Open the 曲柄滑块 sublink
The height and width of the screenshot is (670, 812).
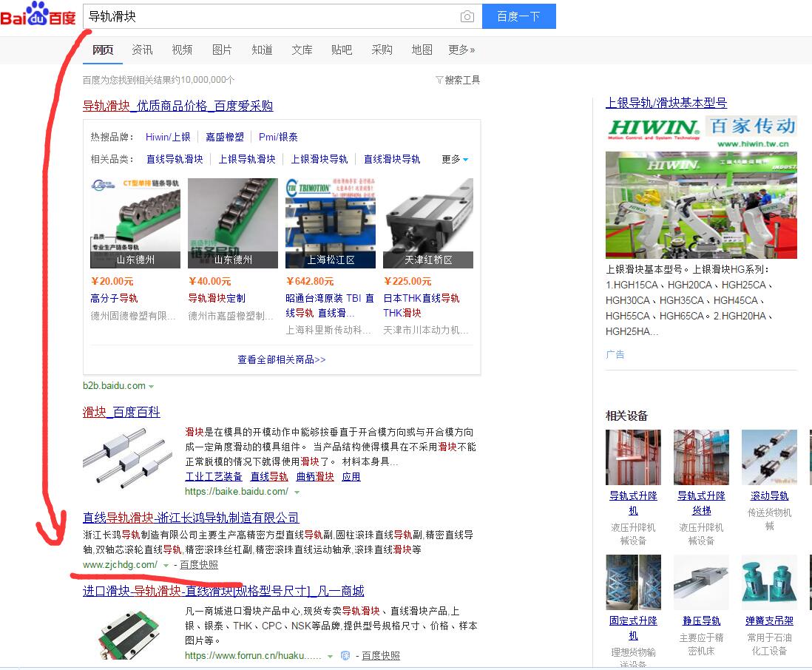[x=315, y=476]
